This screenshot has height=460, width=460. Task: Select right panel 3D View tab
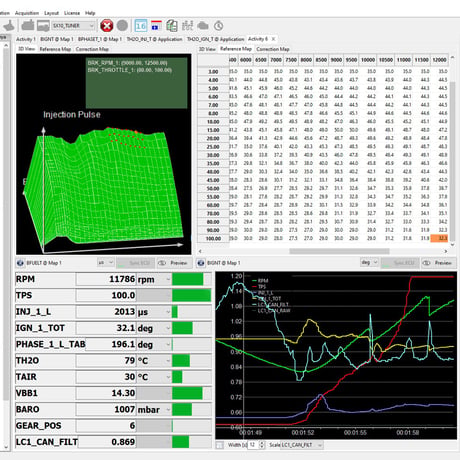click(x=207, y=49)
